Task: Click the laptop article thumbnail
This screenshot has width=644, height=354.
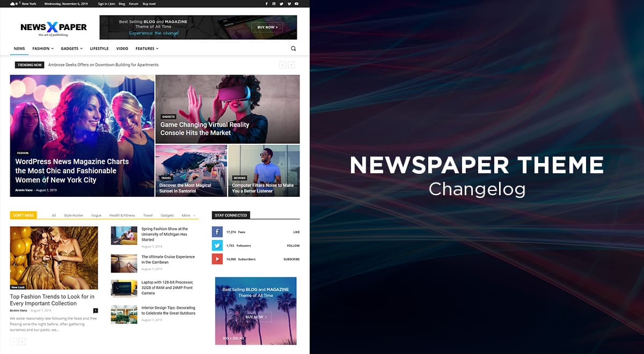Action: [124, 289]
